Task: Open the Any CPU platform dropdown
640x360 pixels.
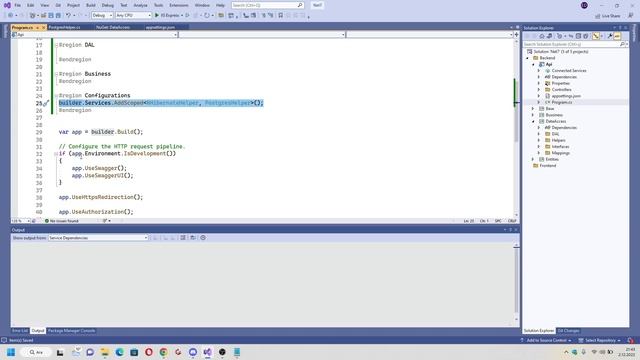Action: tap(133, 15)
